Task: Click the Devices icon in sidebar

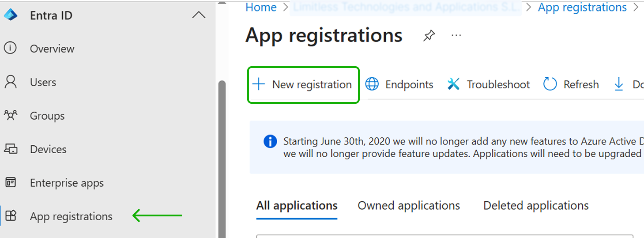Action: [x=10, y=149]
